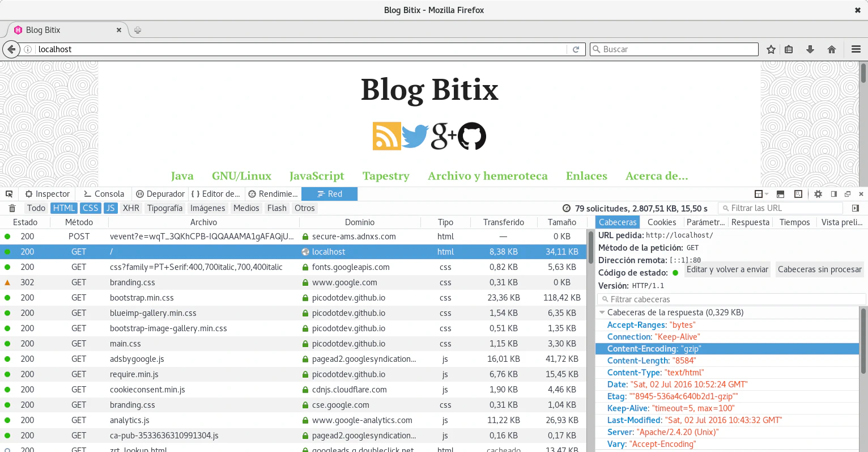Screen dimensions: 868x452
Task: Enable the XHR request filter
Action: click(131, 208)
